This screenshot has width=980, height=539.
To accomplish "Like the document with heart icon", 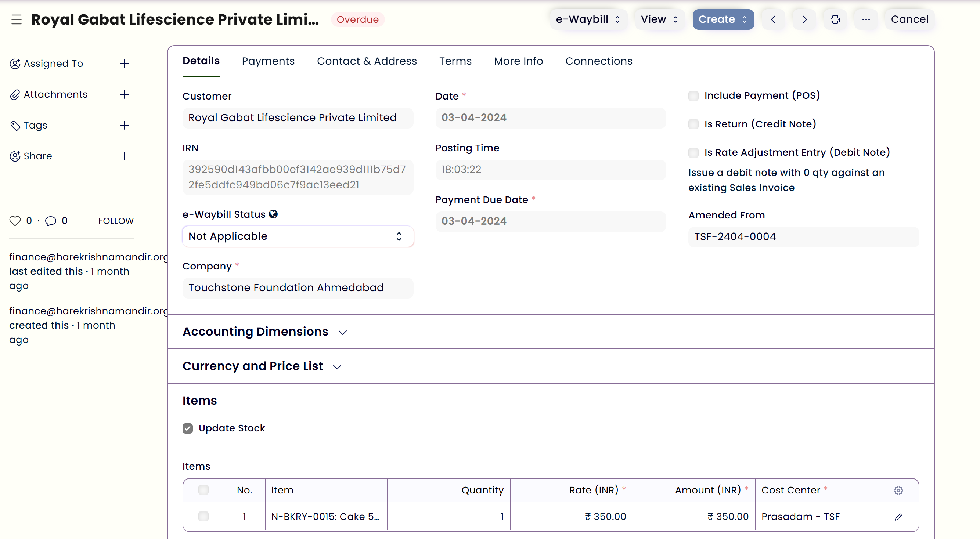I will pyautogui.click(x=15, y=221).
